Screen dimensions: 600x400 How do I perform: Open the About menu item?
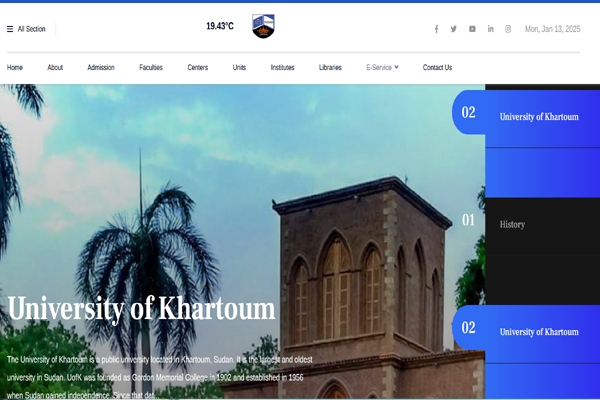[55, 67]
